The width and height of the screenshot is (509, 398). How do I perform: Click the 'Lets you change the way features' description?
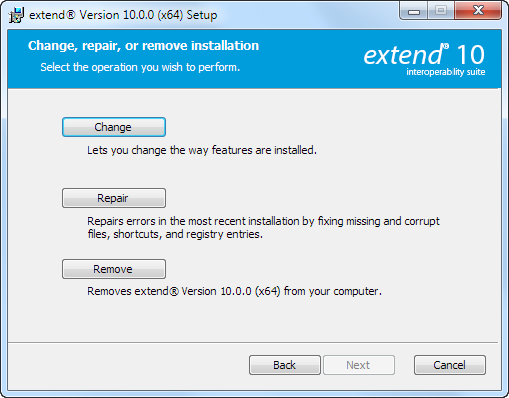coord(202,150)
